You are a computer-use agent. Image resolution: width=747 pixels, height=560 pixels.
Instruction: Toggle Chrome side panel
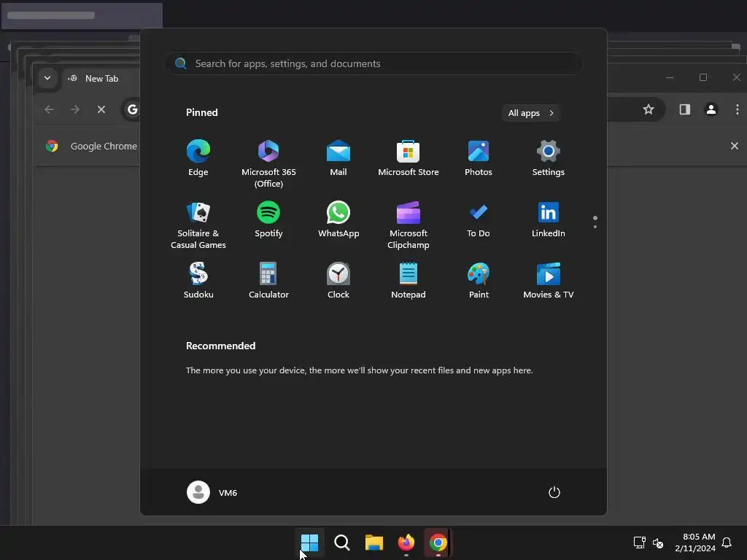685,109
